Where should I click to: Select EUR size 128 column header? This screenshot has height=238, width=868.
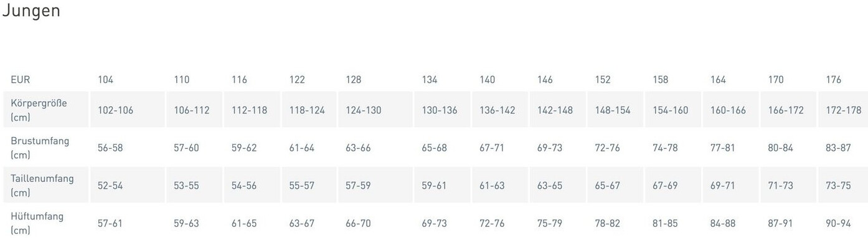(354, 80)
